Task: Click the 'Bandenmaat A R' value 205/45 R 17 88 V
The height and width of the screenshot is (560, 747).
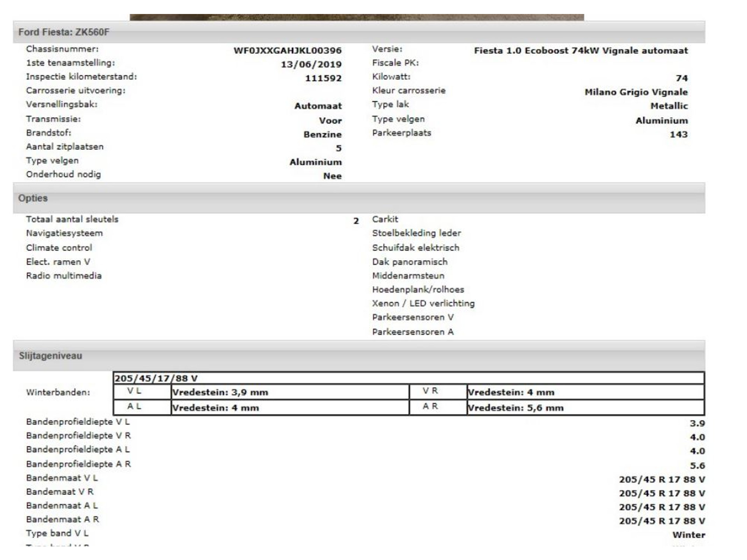Action: coord(662,521)
